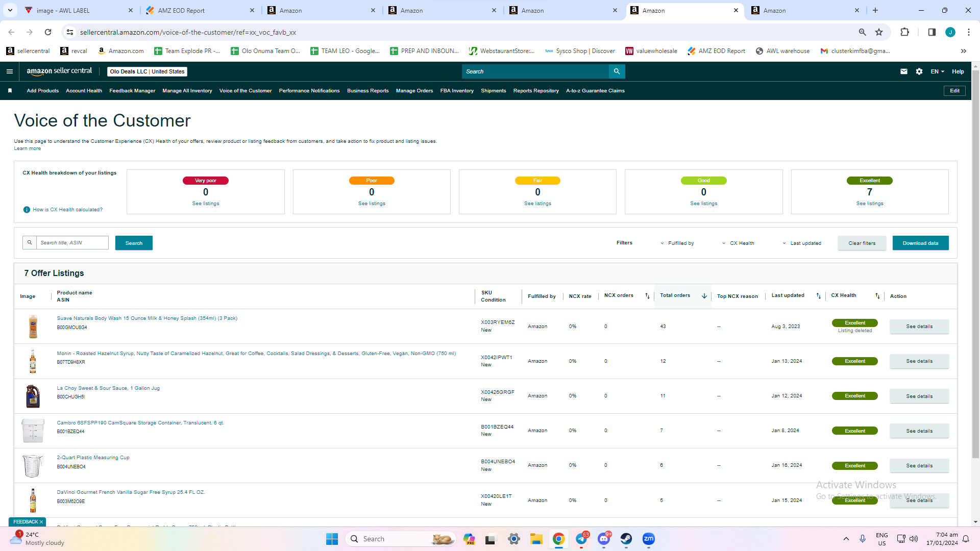Show more bookmarks with the overflow chevron
Screen dimensions: 980x551
coord(964,51)
